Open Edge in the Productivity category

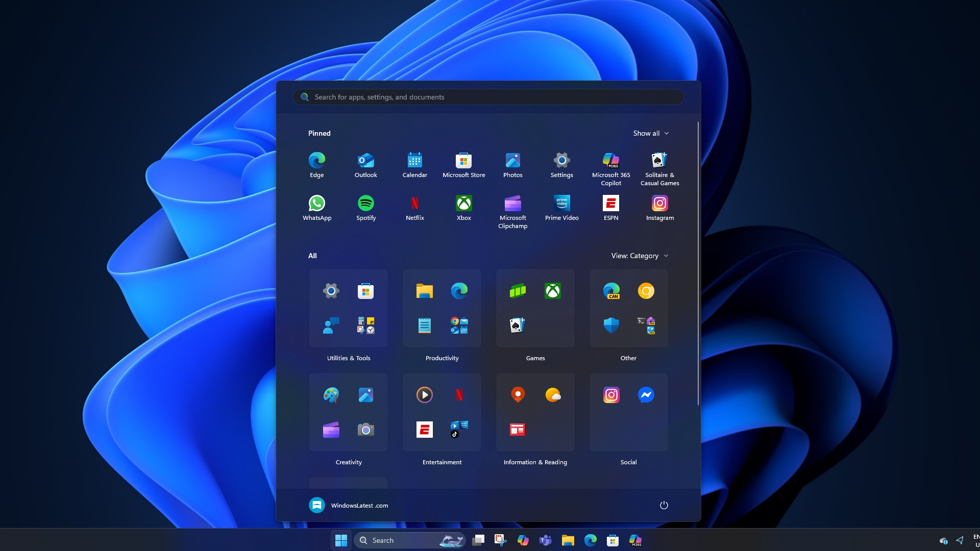(x=459, y=291)
